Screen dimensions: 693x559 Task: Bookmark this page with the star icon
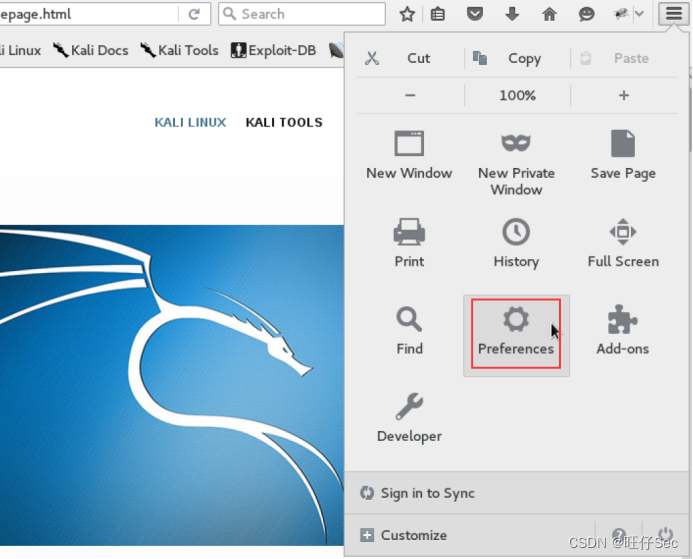(x=407, y=15)
